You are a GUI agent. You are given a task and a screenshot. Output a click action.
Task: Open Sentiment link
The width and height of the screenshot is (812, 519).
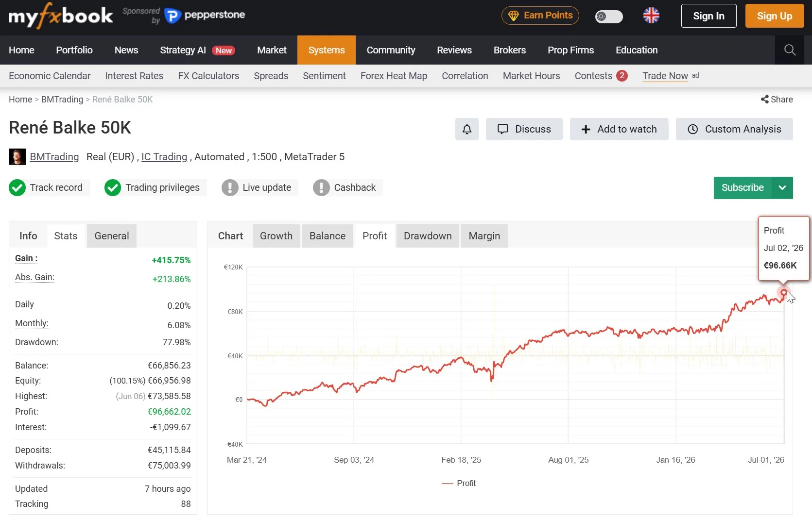(x=324, y=76)
